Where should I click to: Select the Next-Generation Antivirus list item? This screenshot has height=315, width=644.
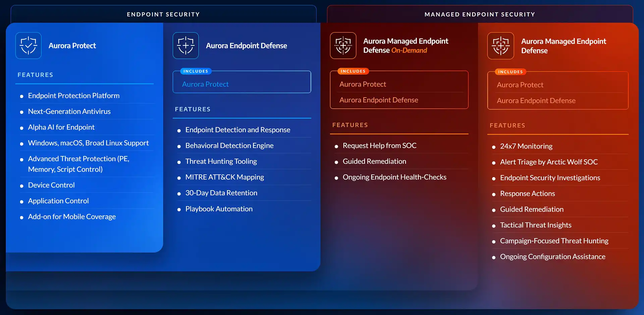coord(69,111)
